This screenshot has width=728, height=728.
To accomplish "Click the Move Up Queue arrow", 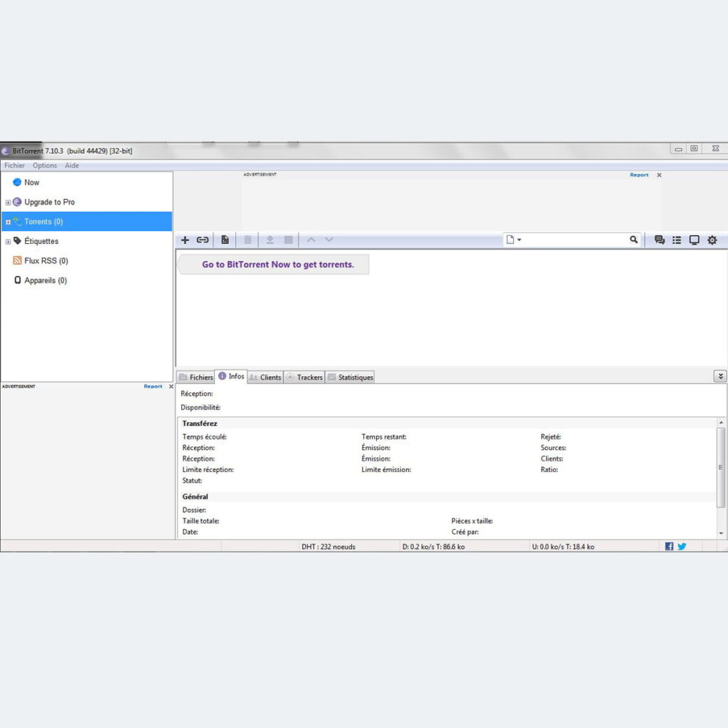I will [x=311, y=240].
